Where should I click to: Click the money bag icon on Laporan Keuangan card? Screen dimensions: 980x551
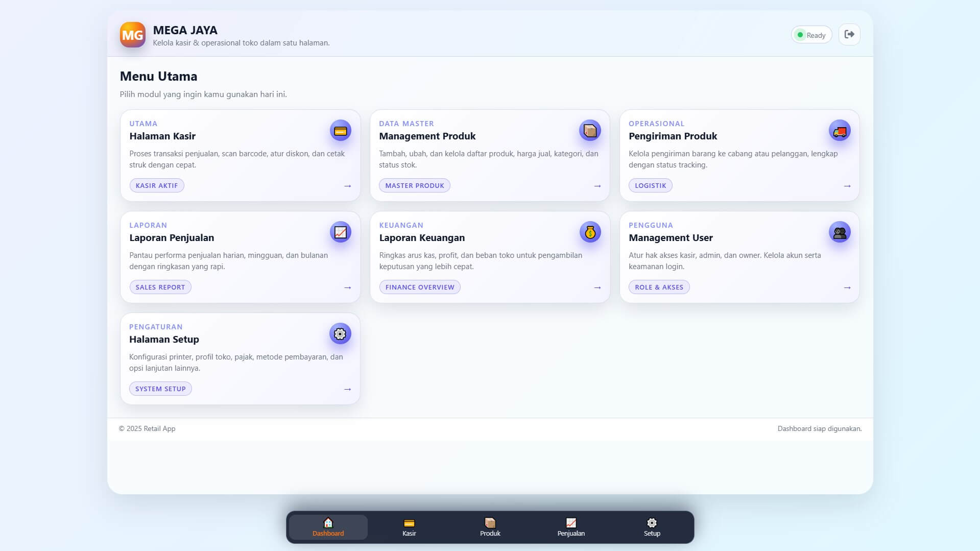590,232
